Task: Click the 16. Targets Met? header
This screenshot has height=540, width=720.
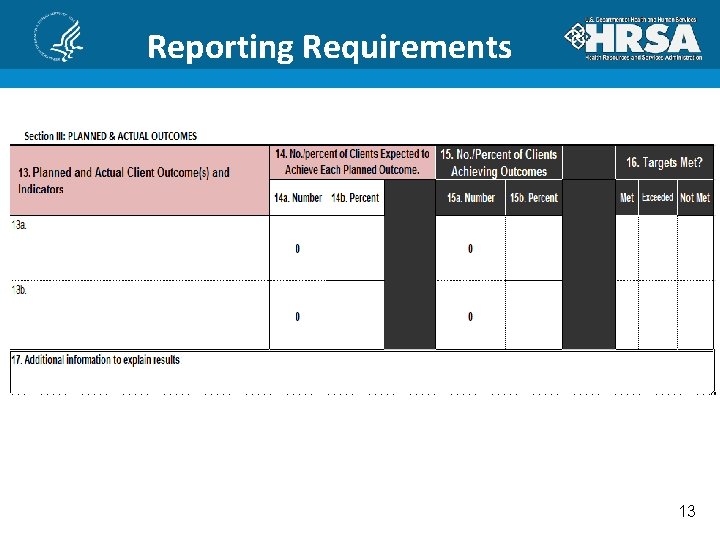Action: pyautogui.click(x=664, y=163)
